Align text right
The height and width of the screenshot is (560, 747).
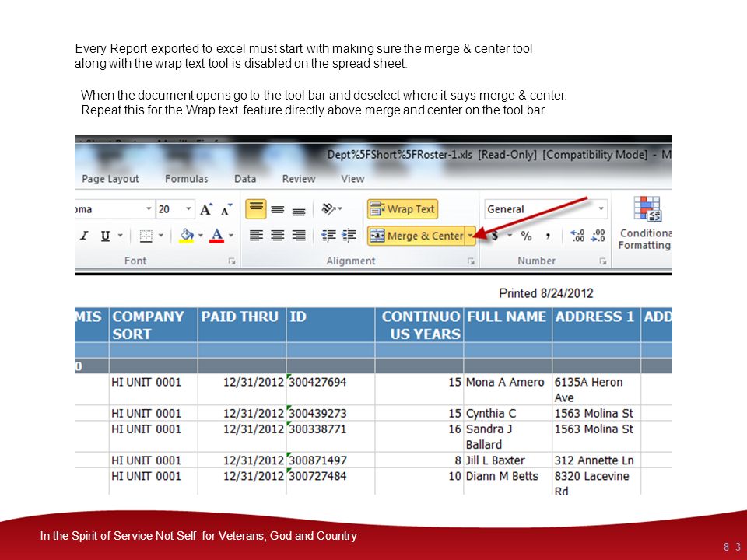[x=299, y=235]
